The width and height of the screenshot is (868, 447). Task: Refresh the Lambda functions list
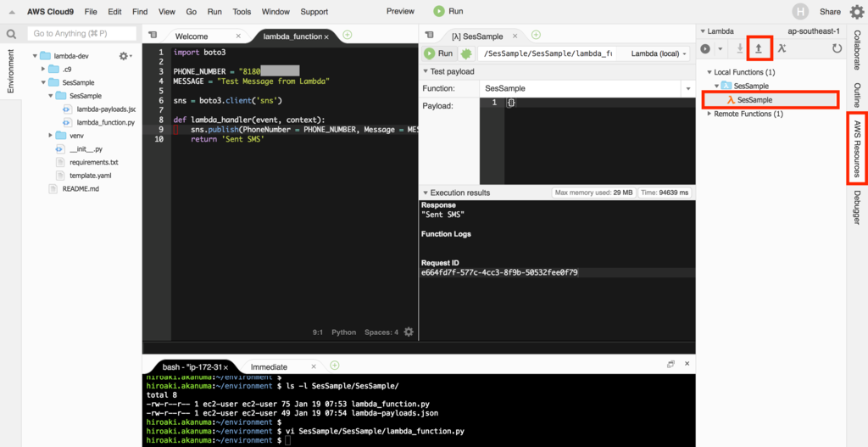point(837,48)
